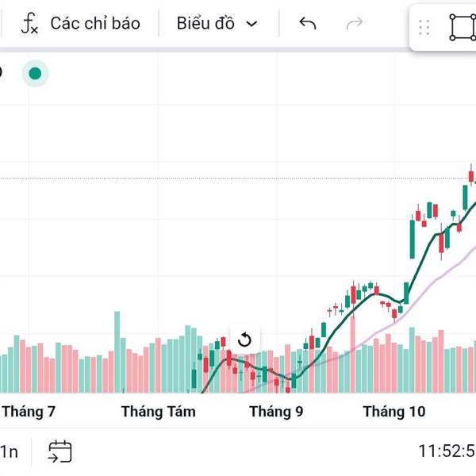Expand the Biểu đồ dropdown

point(217,24)
